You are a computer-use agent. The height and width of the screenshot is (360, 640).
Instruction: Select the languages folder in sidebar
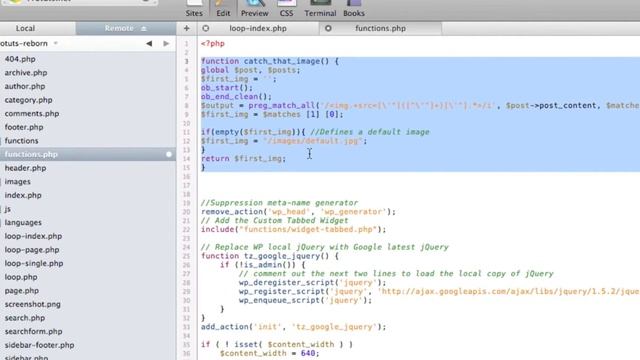pos(23,222)
